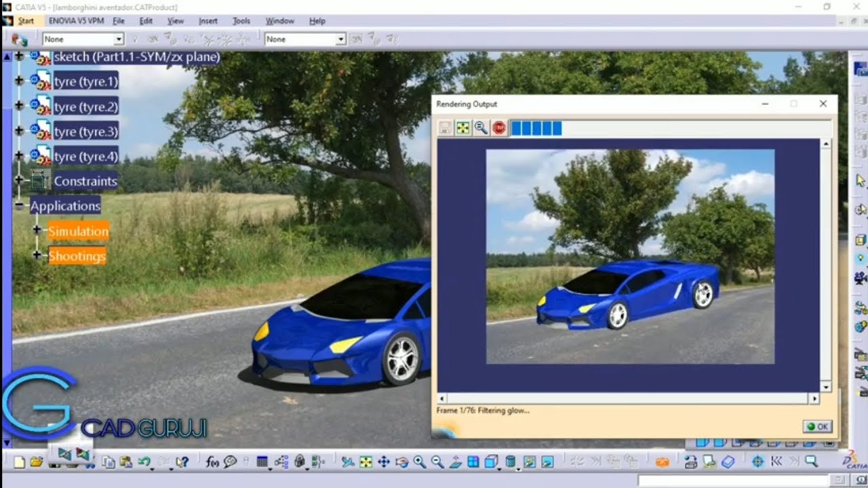Open the Window menu

pos(280,21)
